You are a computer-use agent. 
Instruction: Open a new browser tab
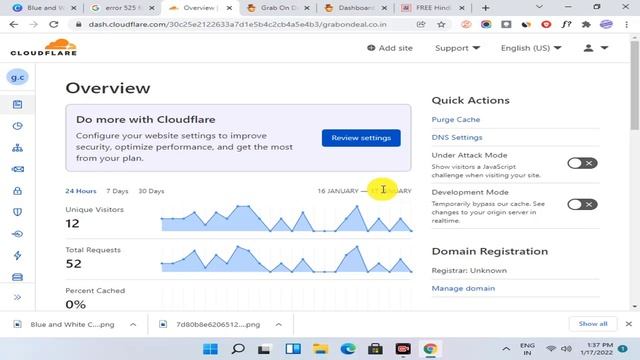tap(485, 8)
